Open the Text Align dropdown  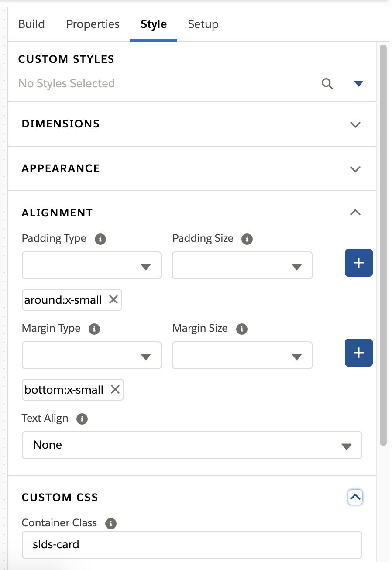(x=192, y=445)
